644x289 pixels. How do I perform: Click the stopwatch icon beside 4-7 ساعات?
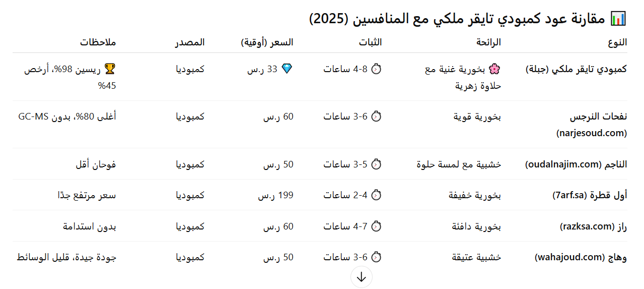pyautogui.click(x=376, y=226)
